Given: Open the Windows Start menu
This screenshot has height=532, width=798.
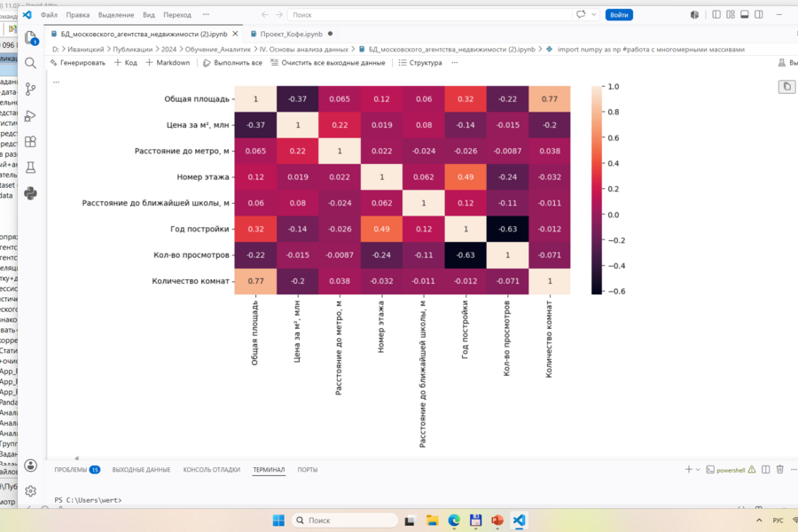Looking at the screenshot, I should (x=278, y=520).
